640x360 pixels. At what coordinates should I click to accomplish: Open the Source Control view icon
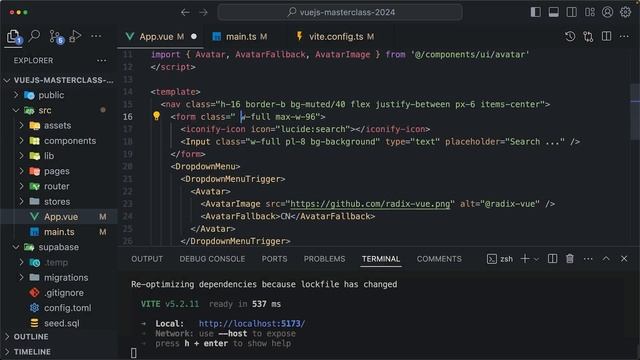pyautogui.click(x=56, y=37)
